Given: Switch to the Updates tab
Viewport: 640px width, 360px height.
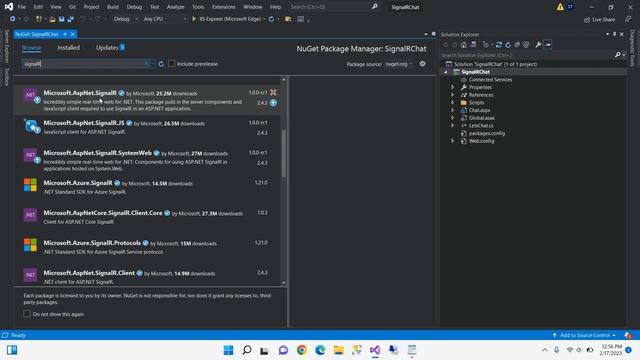Looking at the screenshot, I should (110, 48).
